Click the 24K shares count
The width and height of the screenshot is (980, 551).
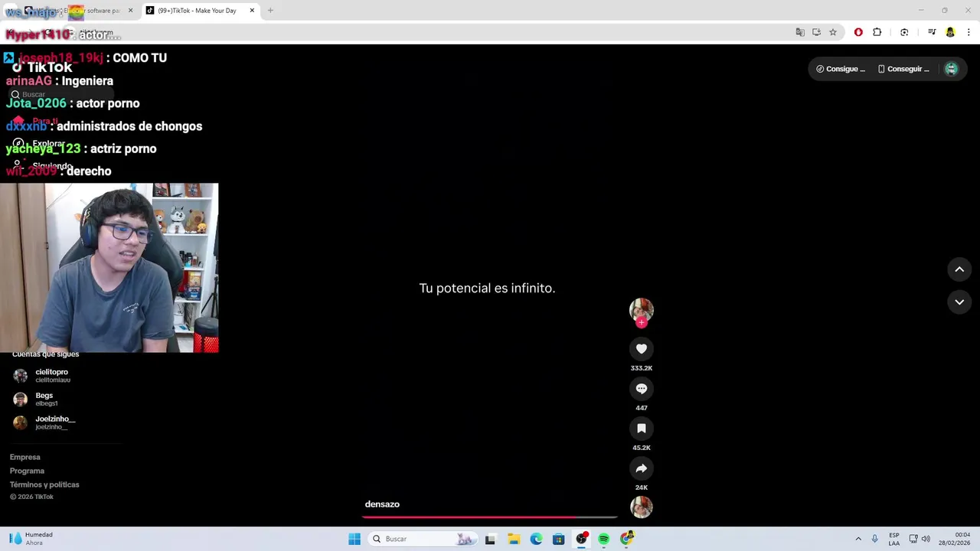642,487
